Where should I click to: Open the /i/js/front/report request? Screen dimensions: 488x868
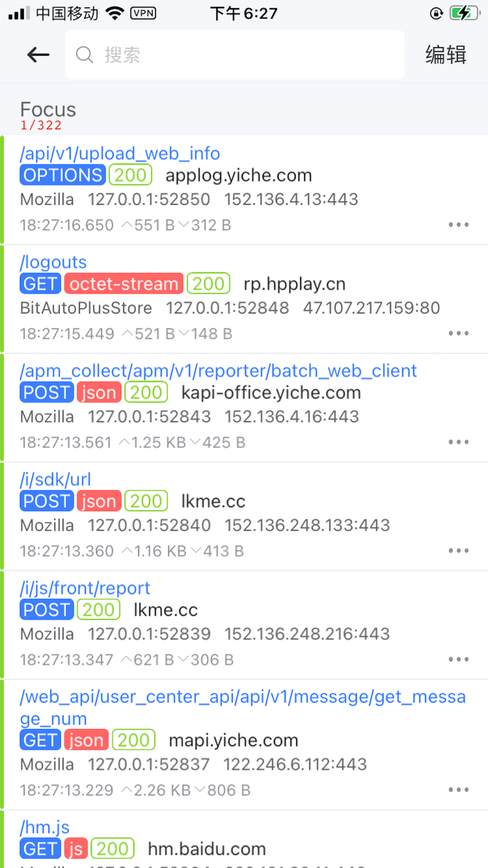coord(244,625)
